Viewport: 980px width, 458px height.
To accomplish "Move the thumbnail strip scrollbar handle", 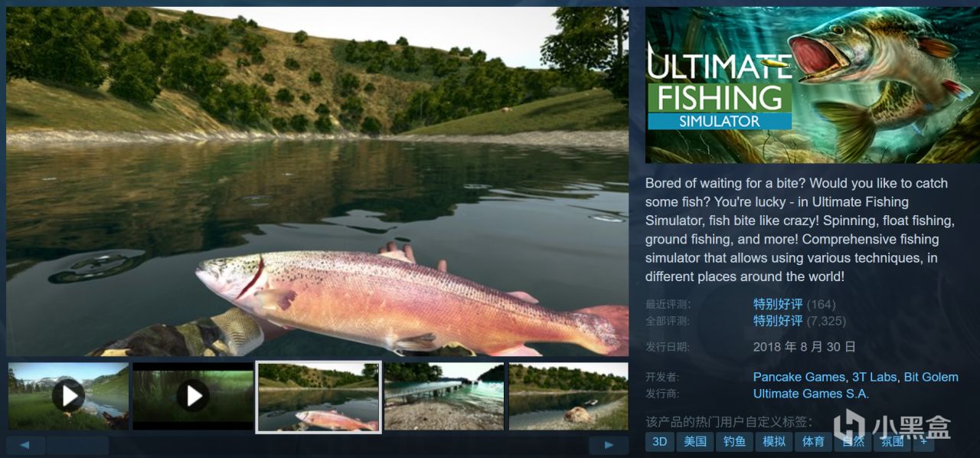I will pos(77,445).
